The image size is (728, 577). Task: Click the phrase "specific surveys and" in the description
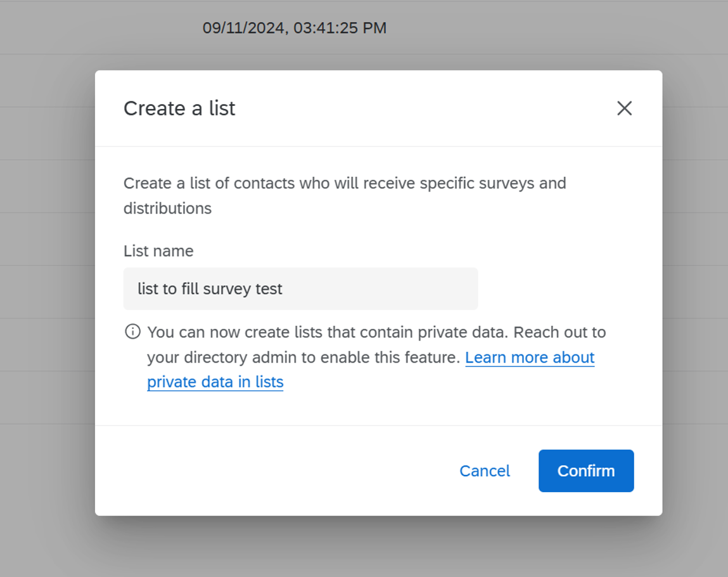(x=493, y=183)
